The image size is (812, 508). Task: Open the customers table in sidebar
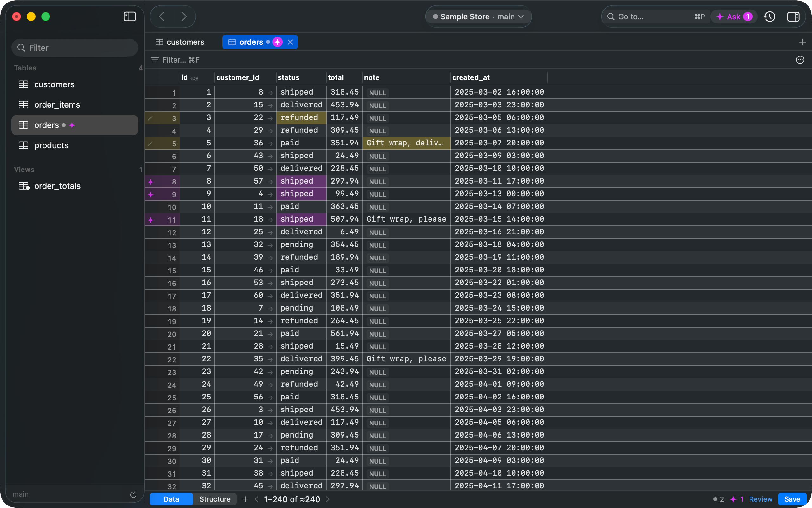point(75,84)
